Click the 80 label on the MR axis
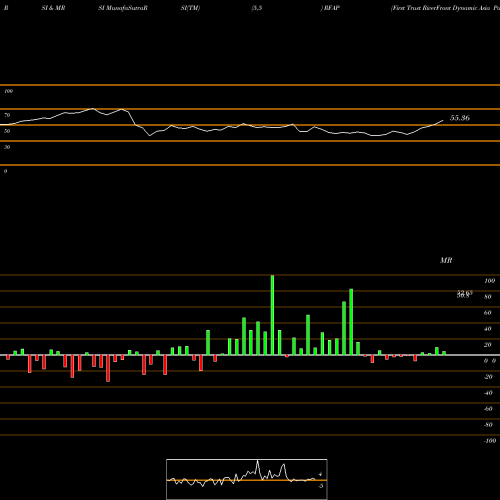The image size is (500, 500). click(488, 297)
